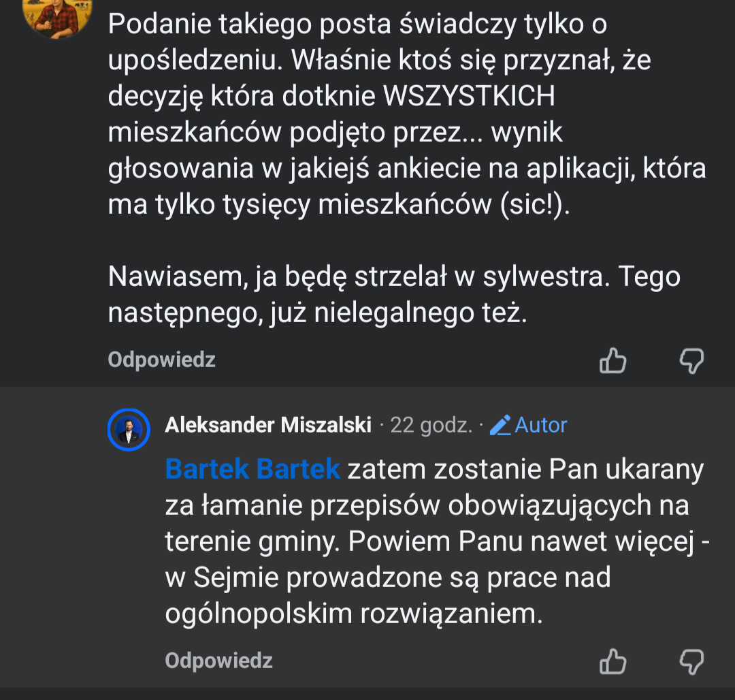The image size is (735, 700).
Task: Reply to Aleksander Miszalski's comment via Odpowiedz
Action: (x=218, y=660)
